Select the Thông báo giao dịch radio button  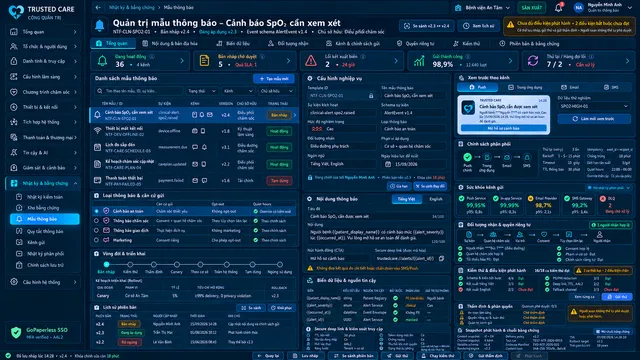coord(96,231)
